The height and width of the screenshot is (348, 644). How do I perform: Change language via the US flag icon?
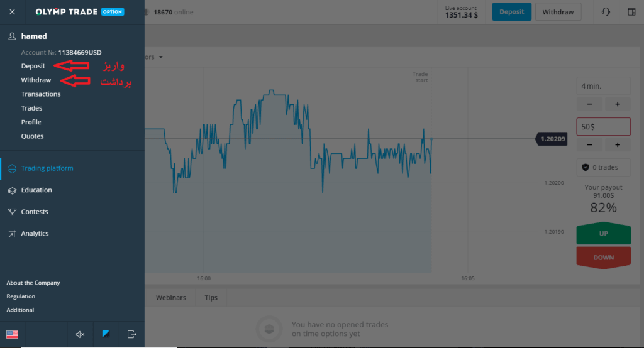coord(13,334)
